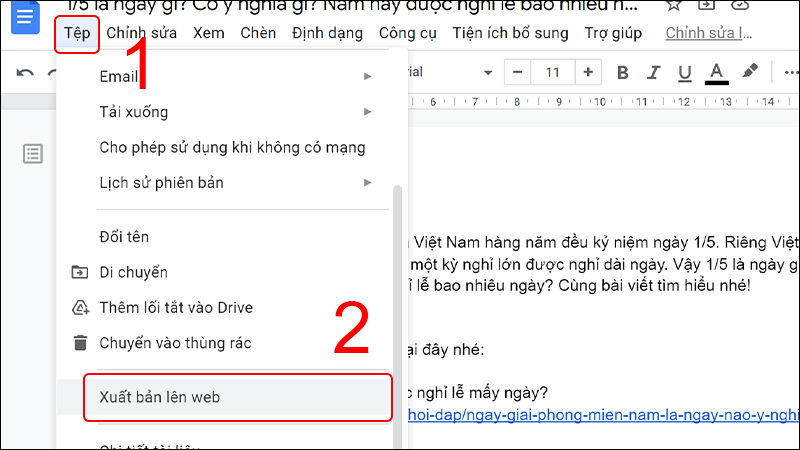Image resolution: width=800 pixels, height=450 pixels.
Task: Open the Tệp menu
Action: tap(77, 33)
